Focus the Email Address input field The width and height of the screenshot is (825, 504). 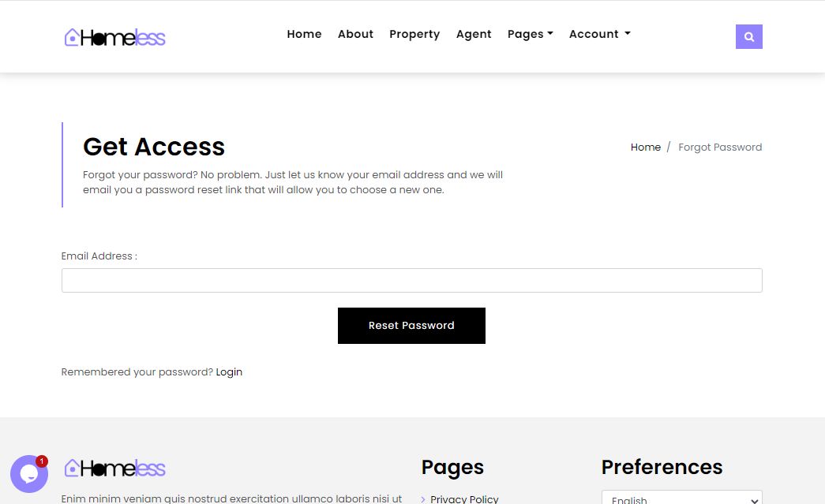411,281
